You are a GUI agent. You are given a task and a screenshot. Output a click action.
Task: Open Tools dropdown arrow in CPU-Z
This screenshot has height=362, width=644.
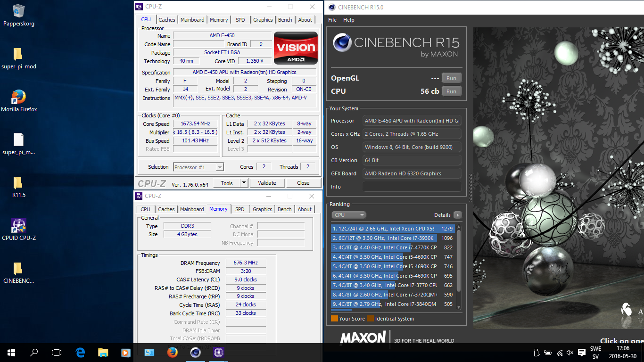coord(244,183)
